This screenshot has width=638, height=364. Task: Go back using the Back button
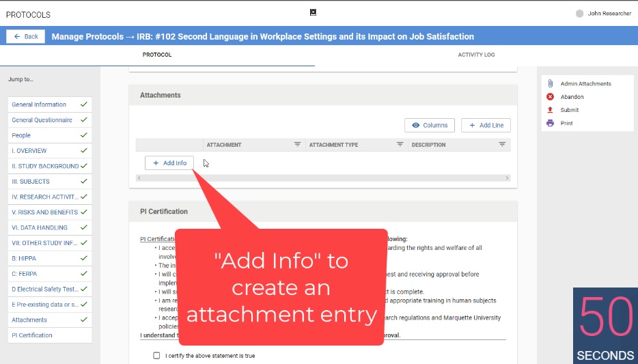[25, 36]
